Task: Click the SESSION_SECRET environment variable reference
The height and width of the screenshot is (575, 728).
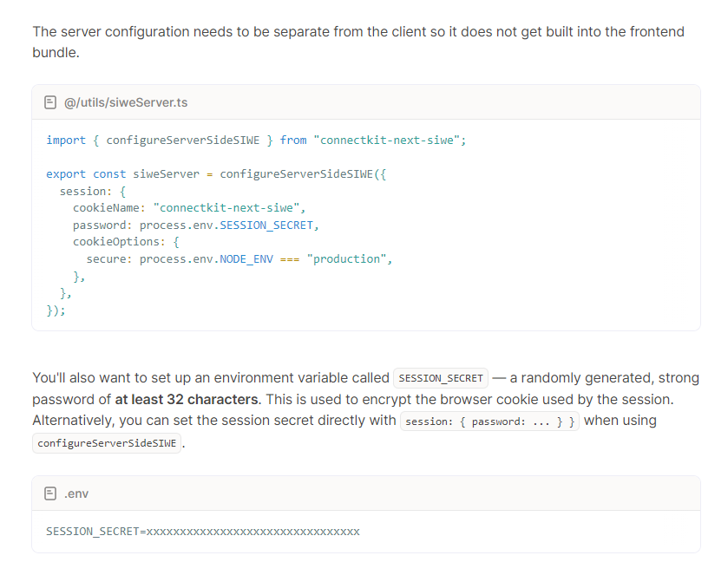Action: pos(265,225)
